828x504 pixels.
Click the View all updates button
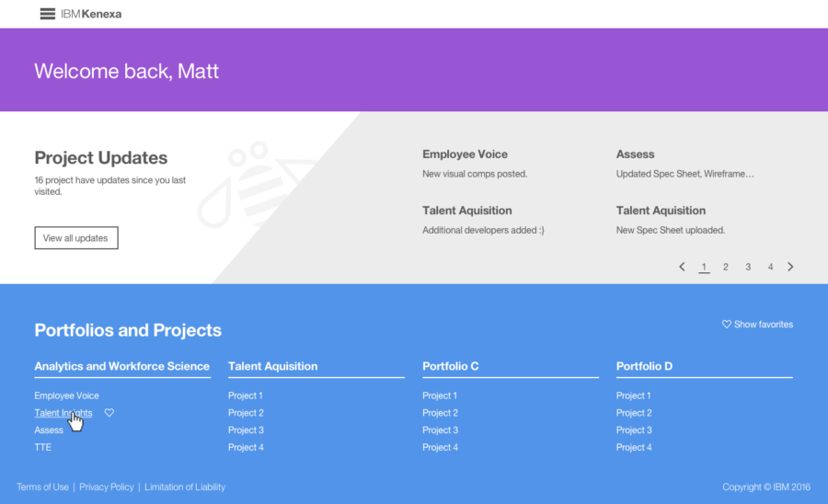tap(76, 238)
